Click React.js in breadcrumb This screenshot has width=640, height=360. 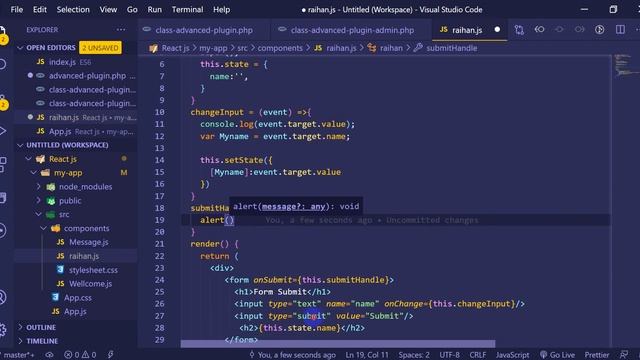[x=175, y=48]
